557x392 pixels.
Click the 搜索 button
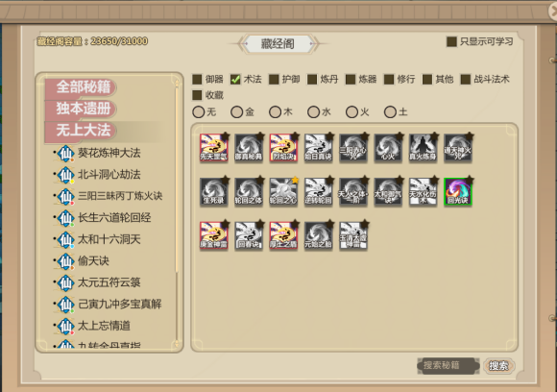[499, 366]
